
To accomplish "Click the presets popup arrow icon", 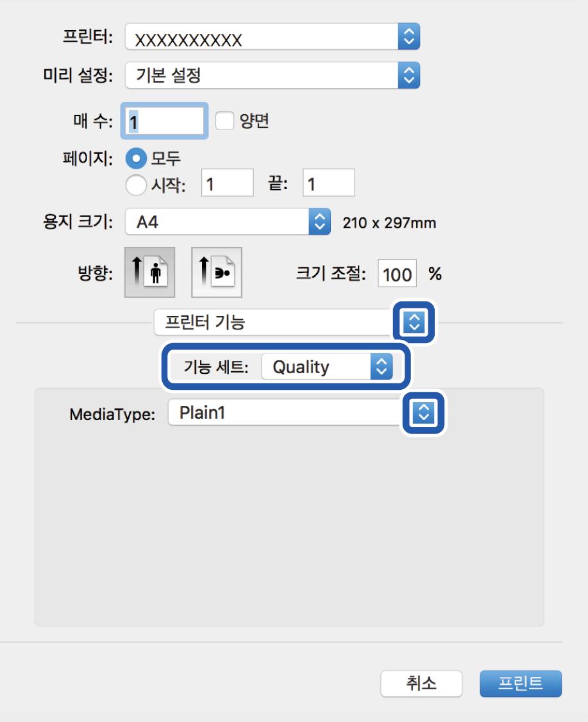I will point(408,75).
